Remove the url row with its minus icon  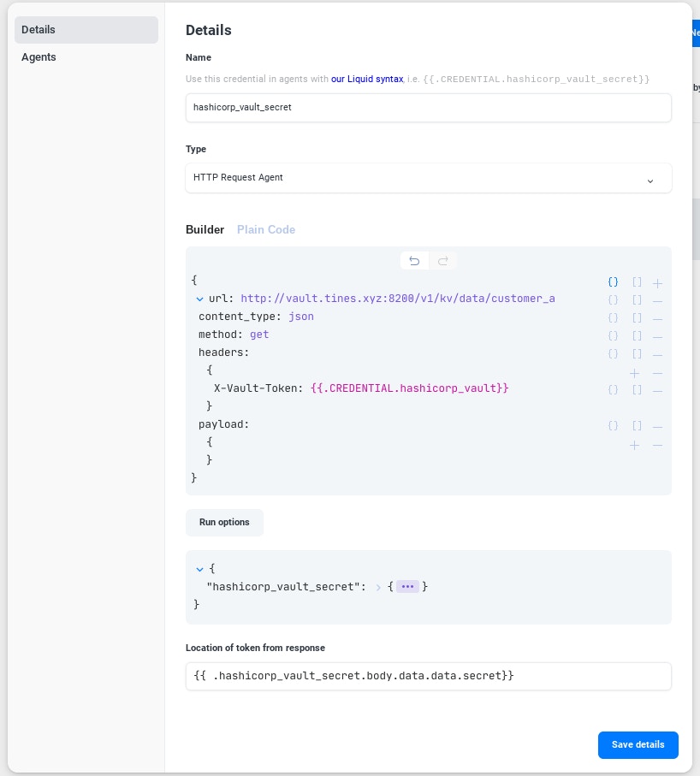tap(657, 300)
